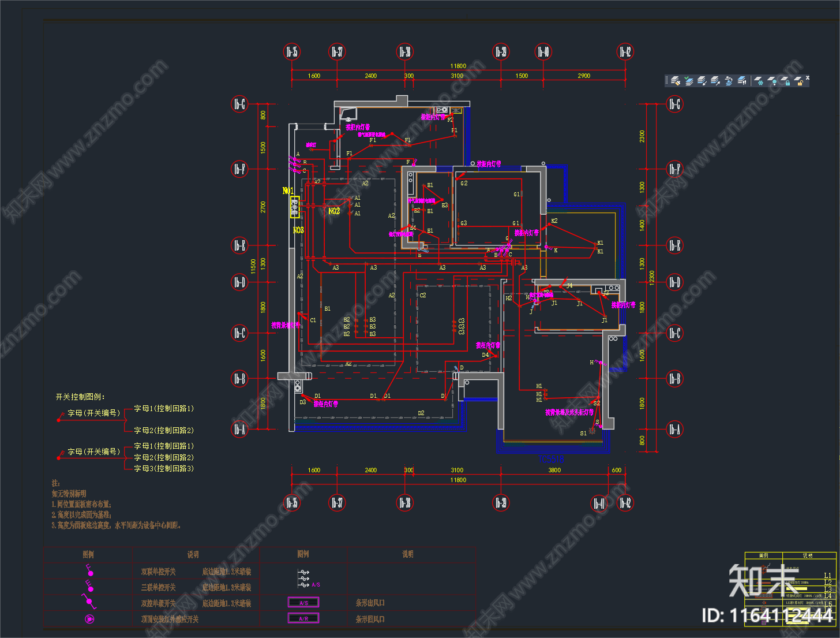Select the 开关控制图例 heading text
Image resolution: width=840 pixels, height=638 pixels.
click(x=80, y=397)
